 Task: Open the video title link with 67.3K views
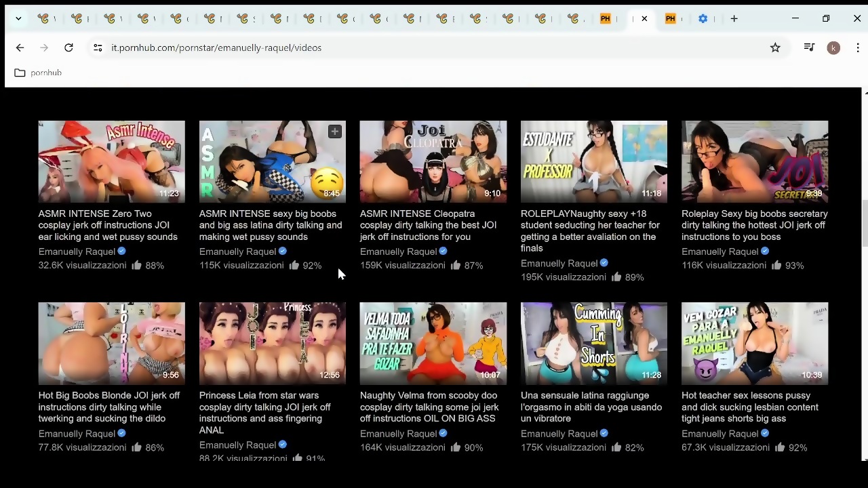pos(749,407)
